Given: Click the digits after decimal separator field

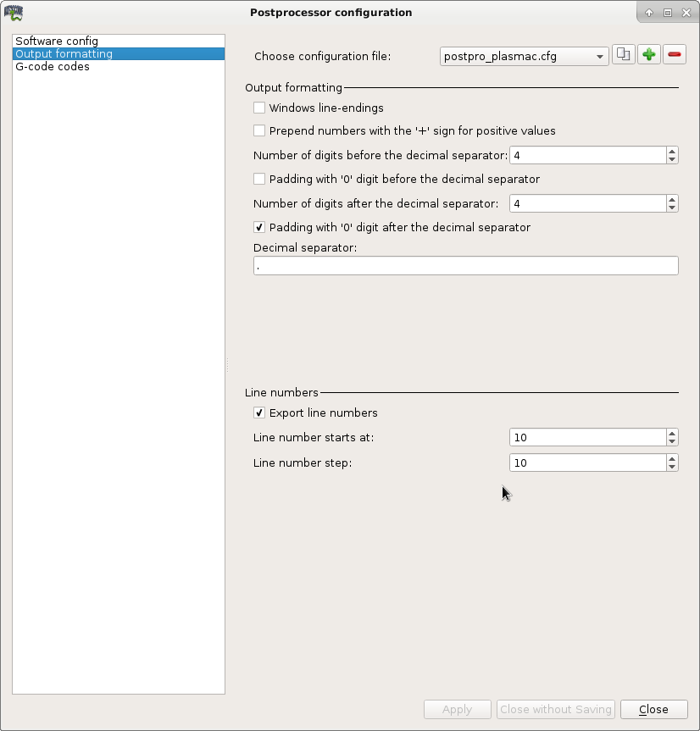Looking at the screenshot, I should pyautogui.click(x=587, y=204).
